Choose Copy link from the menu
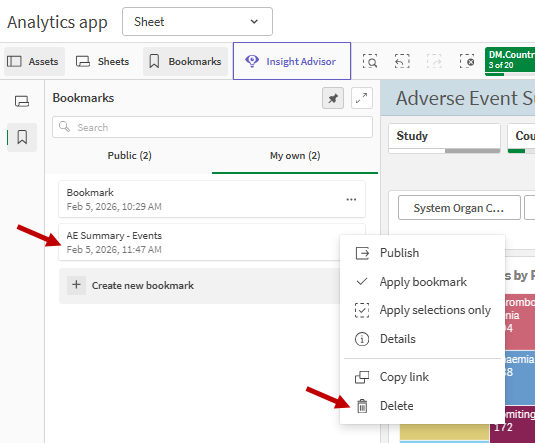Image resolution: width=535 pixels, height=443 pixels. (422, 377)
